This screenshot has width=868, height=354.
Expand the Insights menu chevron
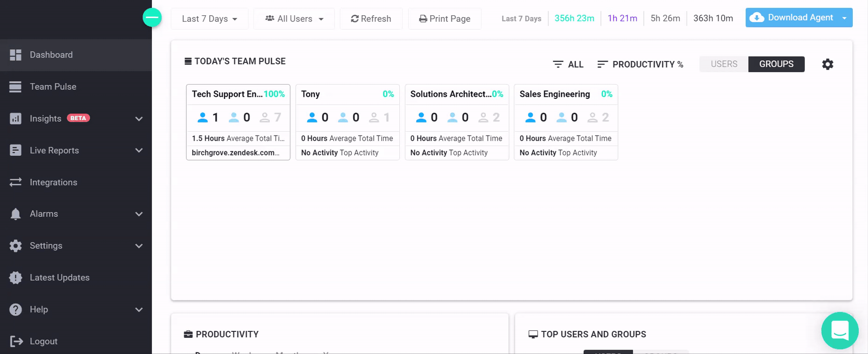(x=139, y=119)
